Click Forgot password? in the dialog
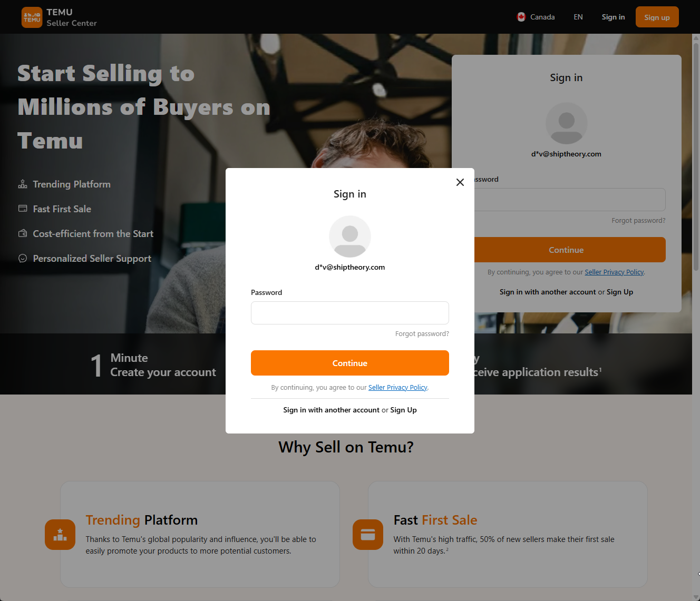 pos(422,334)
